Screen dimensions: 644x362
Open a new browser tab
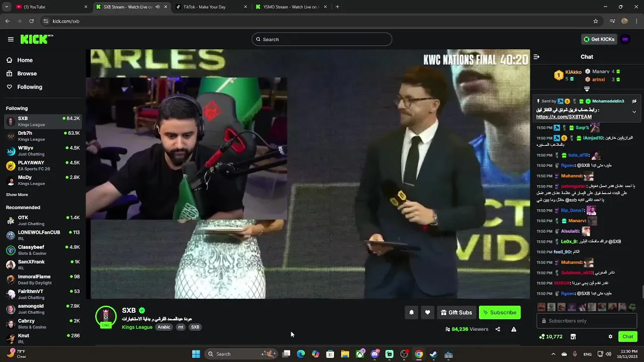337,7
